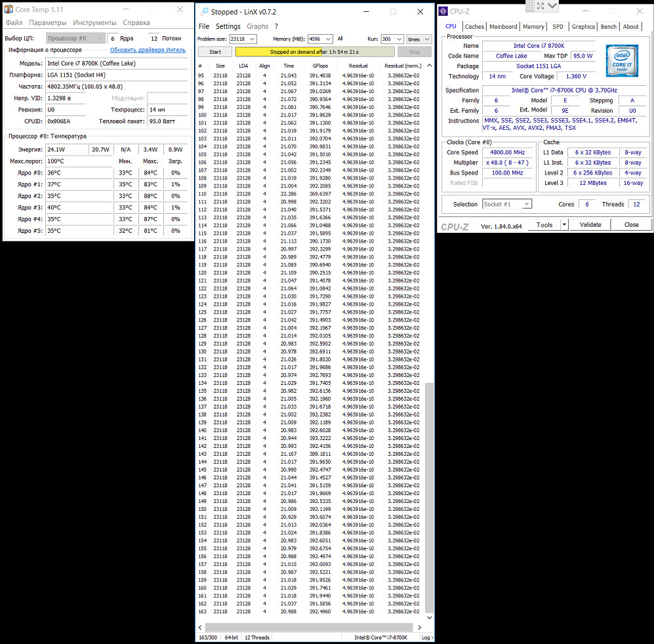Open the Tools dropdown arrow in CPU-Z

tap(564, 225)
